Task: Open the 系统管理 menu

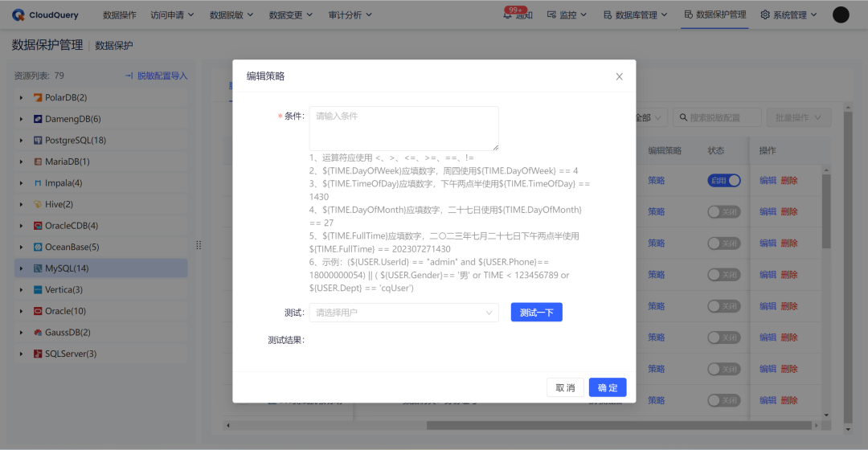Action: pyautogui.click(x=789, y=15)
